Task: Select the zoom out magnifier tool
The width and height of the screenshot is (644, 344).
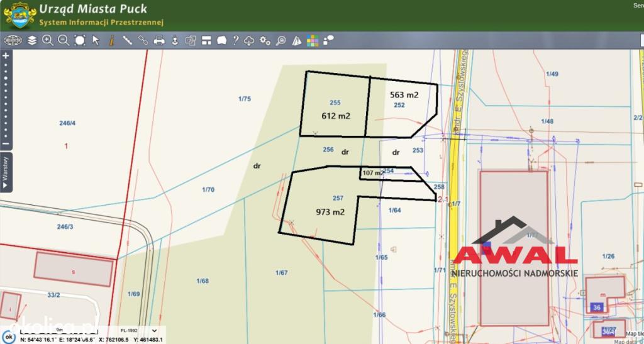Action: point(64,40)
